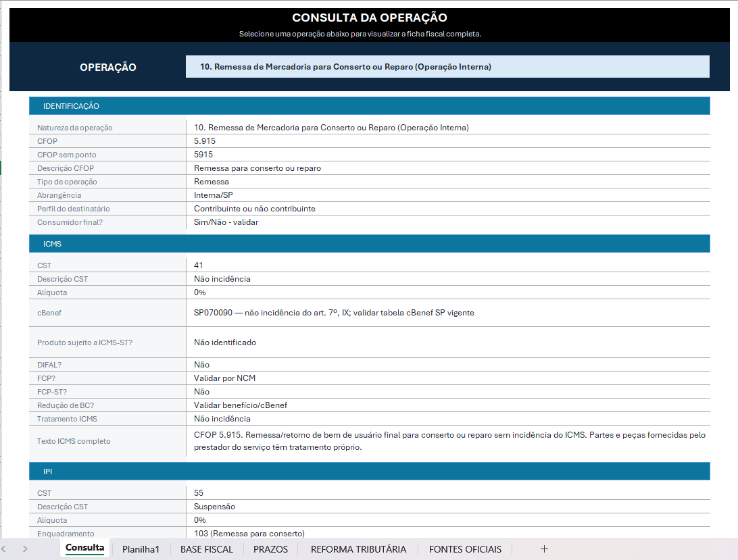Click the 'Consumidor final?' label

click(70, 222)
